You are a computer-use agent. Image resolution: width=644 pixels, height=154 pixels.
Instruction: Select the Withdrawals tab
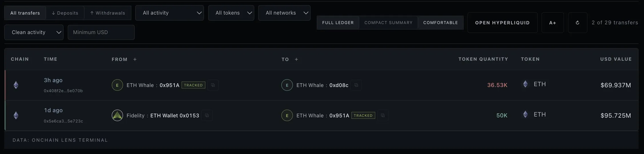click(x=108, y=13)
